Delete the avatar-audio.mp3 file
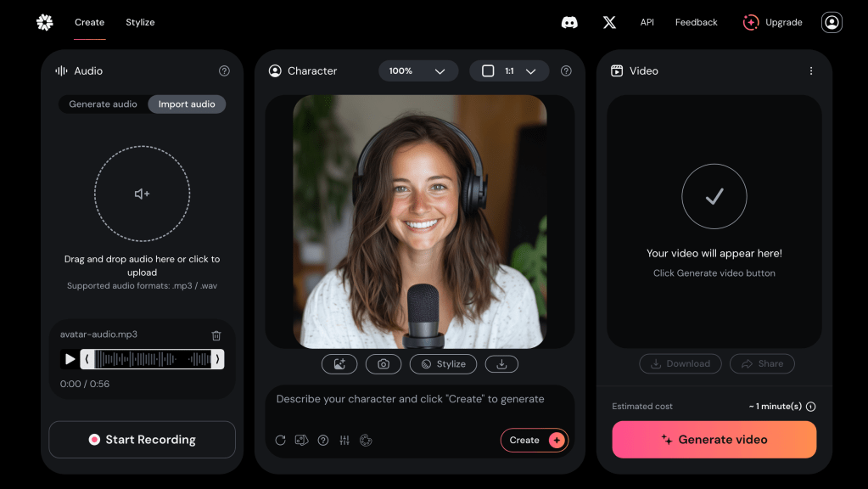The width and height of the screenshot is (868, 489). point(216,335)
